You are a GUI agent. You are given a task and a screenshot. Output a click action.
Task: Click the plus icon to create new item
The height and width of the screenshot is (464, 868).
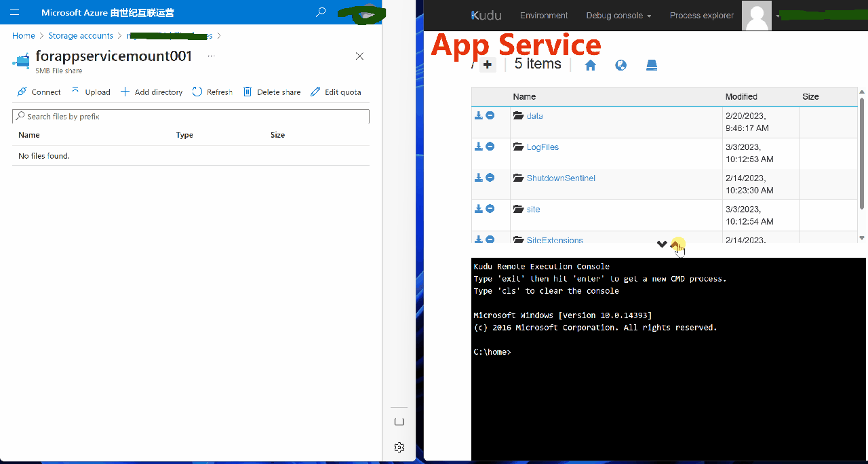coord(488,64)
